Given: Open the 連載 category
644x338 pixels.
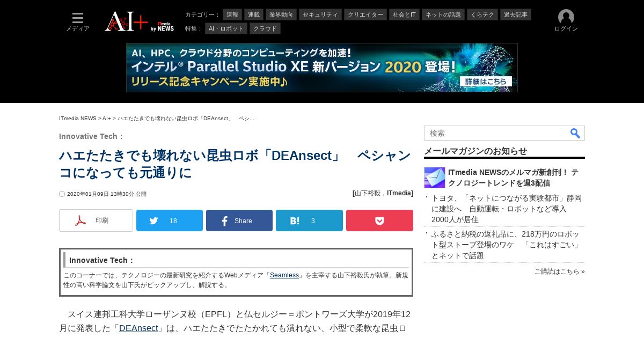Looking at the screenshot, I should (x=254, y=14).
